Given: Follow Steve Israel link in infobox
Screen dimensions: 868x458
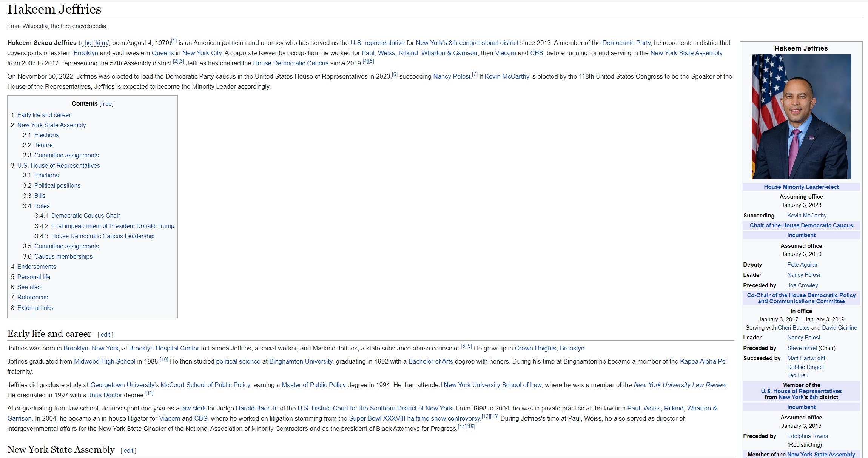Looking at the screenshot, I should (x=802, y=348).
